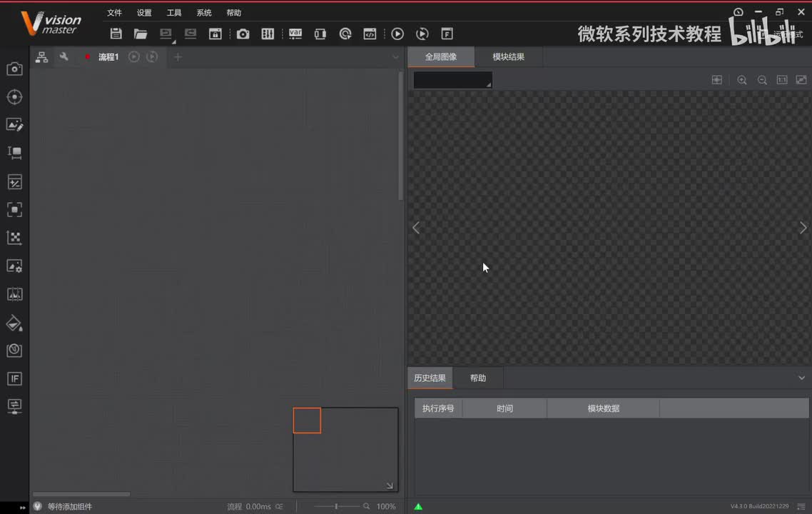Click the fit-to-window crosshair icon in image panel
This screenshot has width=812, height=514.
tap(716, 80)
